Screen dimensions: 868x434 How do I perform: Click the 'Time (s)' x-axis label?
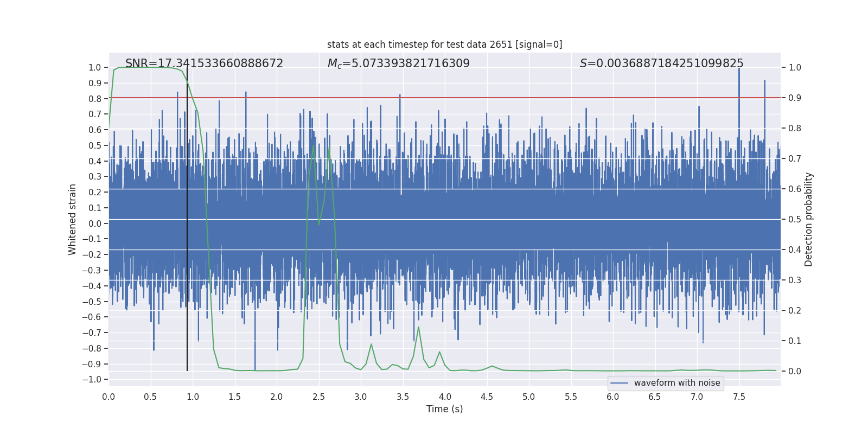click(444, 409)
